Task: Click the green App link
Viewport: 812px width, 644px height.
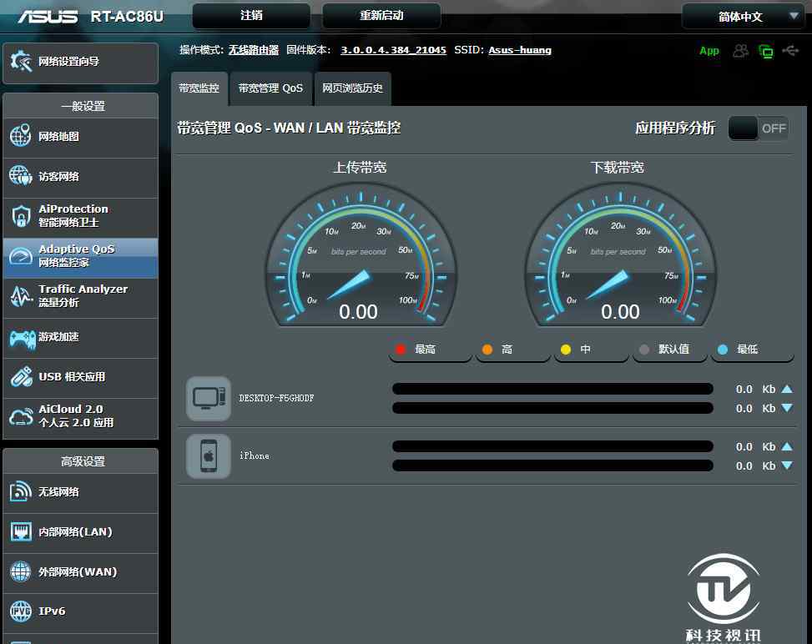Action: click(709, 51)
